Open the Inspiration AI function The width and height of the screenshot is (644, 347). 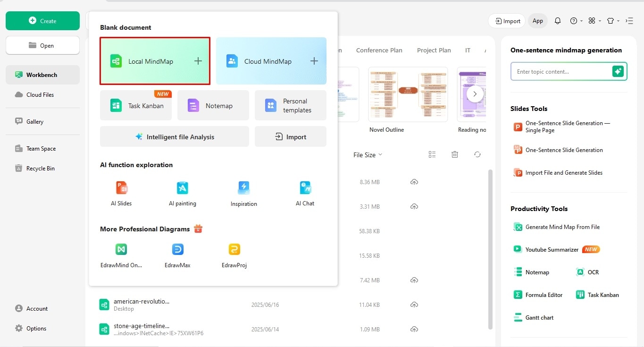coord(244,194)
